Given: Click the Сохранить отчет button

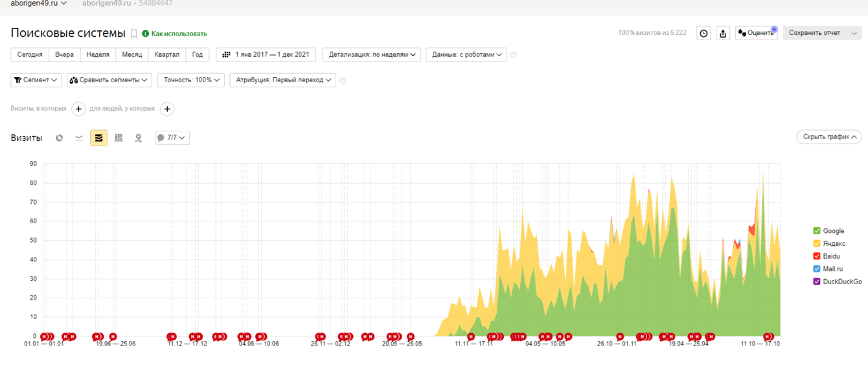Looking at the screenshot, I should click(815, 33).
